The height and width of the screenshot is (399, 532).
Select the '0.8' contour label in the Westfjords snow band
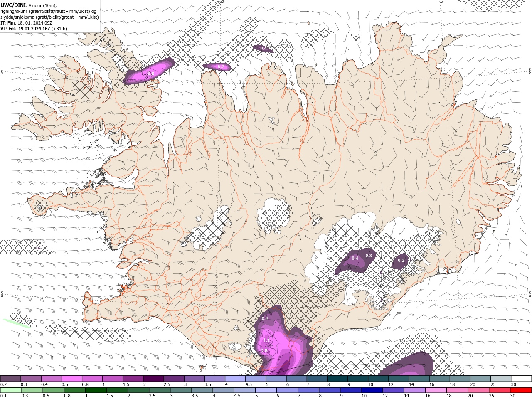[151, 74]
